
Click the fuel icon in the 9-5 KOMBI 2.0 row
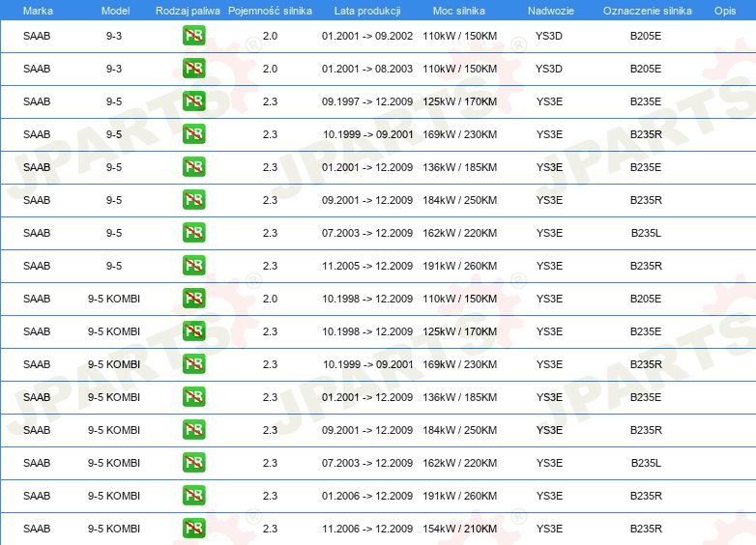point(193,299)
